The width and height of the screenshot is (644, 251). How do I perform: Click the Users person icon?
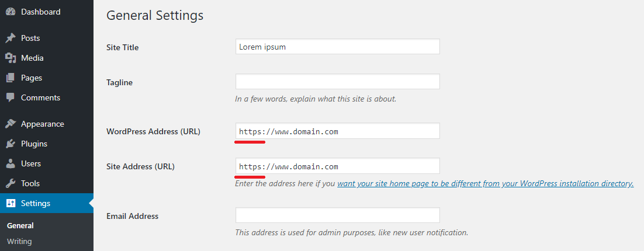(11, 163)
